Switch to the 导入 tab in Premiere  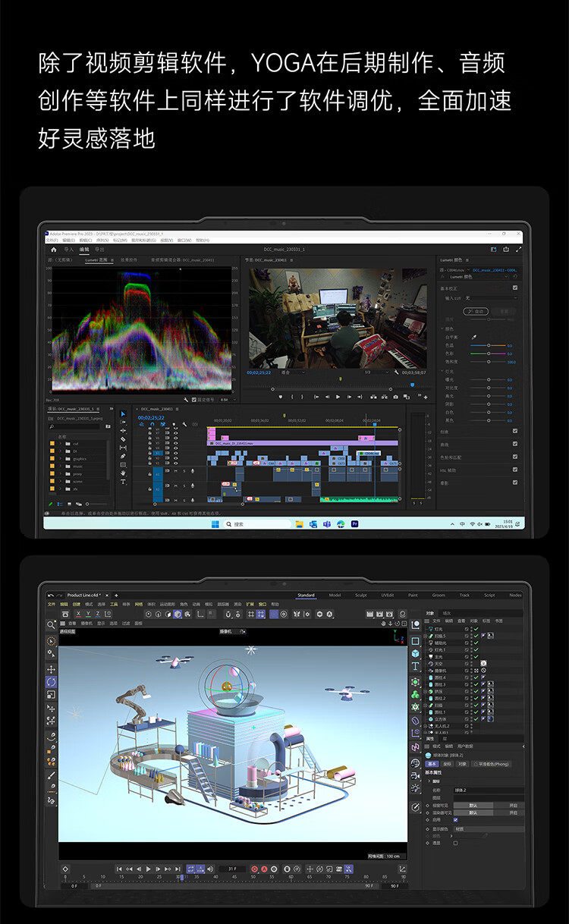coord(69,250)
